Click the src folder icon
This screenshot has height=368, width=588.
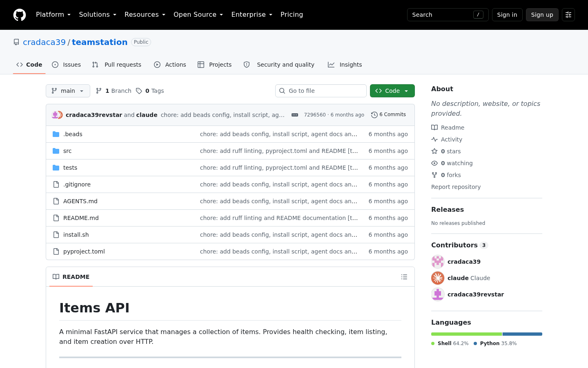[56, 151]
